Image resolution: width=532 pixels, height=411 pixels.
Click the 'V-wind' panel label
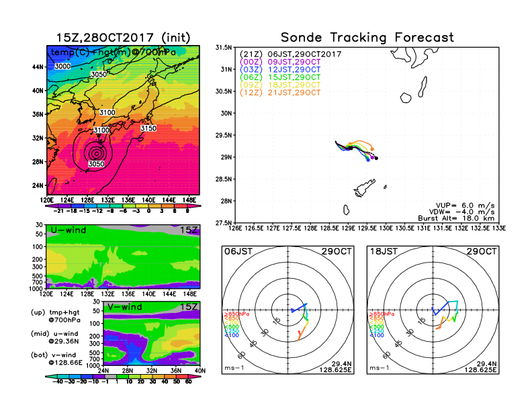click(x=125, y=307)
